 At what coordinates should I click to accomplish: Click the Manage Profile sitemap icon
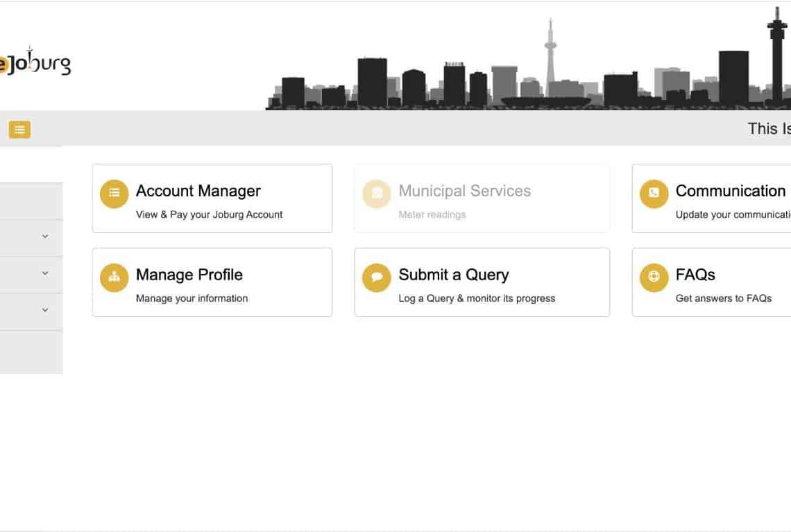coord(114,278)
